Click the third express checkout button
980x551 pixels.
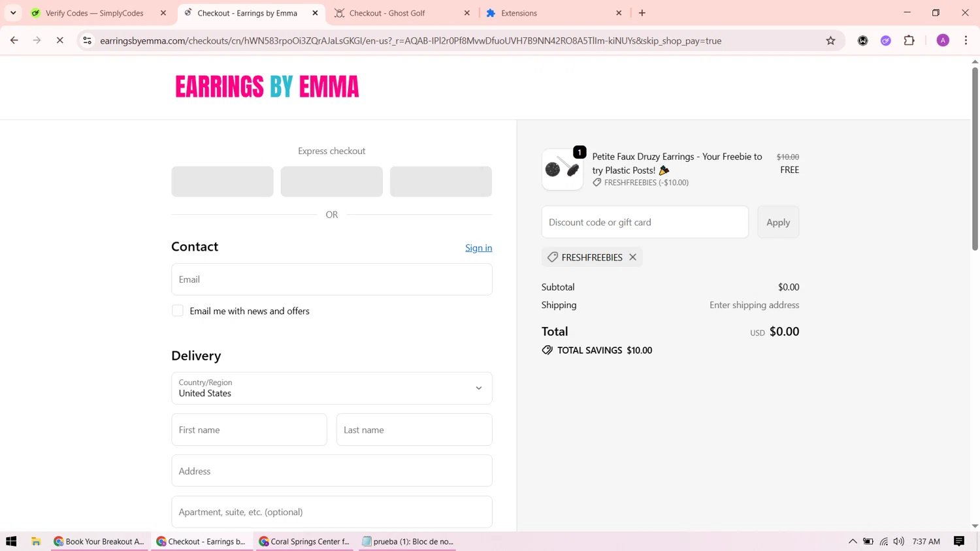pyautogui.click(x=440, y=181)
